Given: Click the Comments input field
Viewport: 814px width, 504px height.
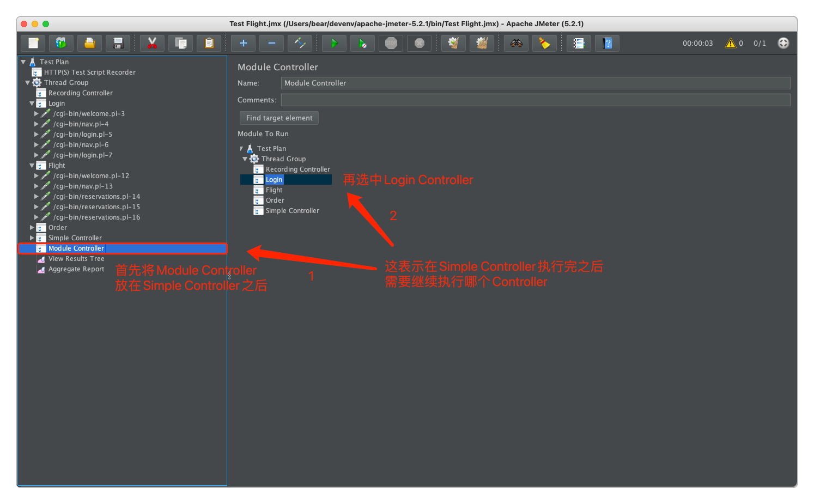Looking at the screenshot, I should [536, 100].
